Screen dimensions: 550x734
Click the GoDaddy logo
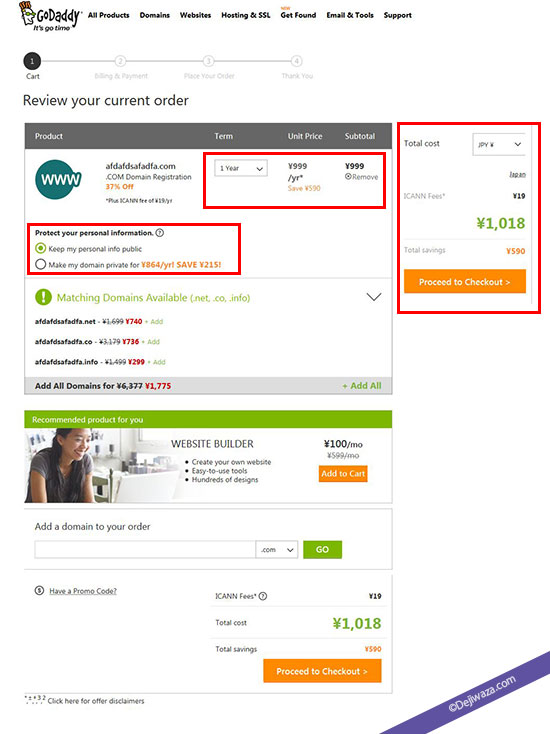click(x=50, y=17)
